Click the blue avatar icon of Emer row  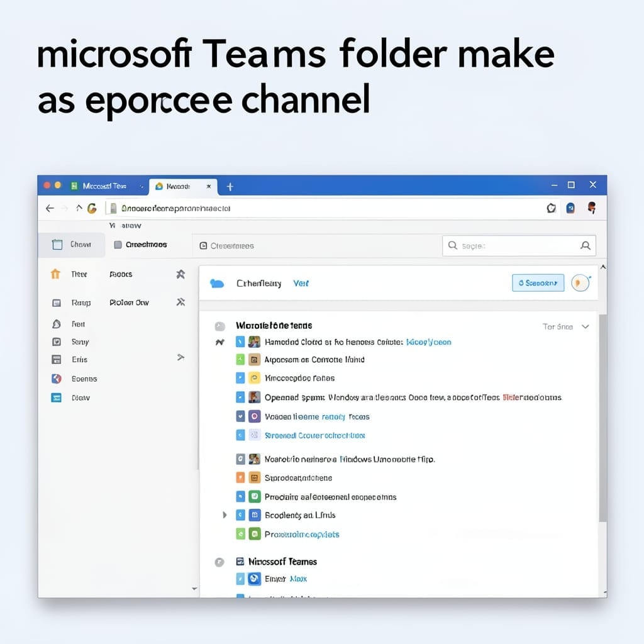pyautogui.click(x=254, y=579)
